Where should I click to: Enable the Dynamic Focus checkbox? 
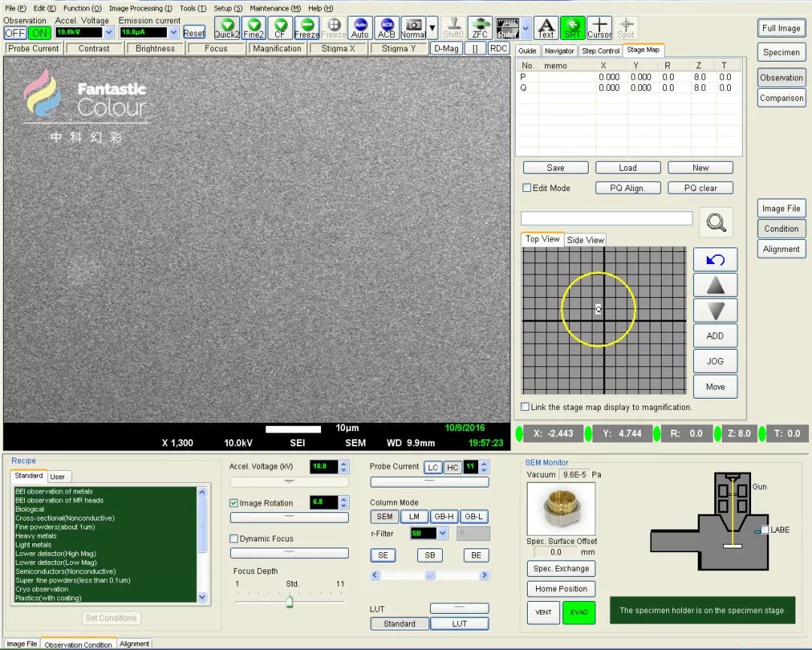(x=234, y=539)
